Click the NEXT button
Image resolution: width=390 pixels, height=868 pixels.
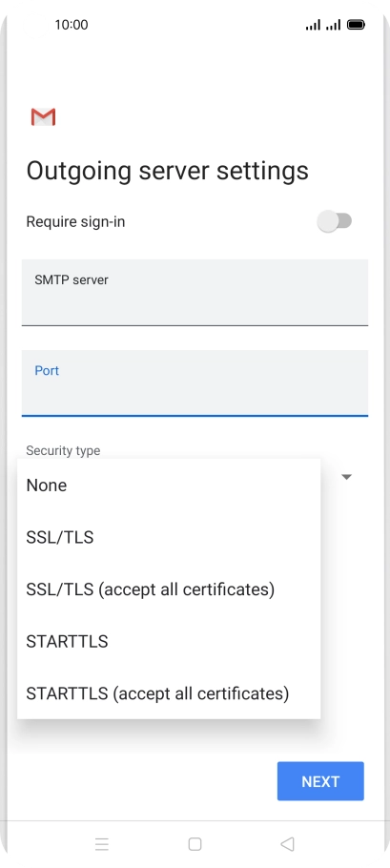point(320,781)
